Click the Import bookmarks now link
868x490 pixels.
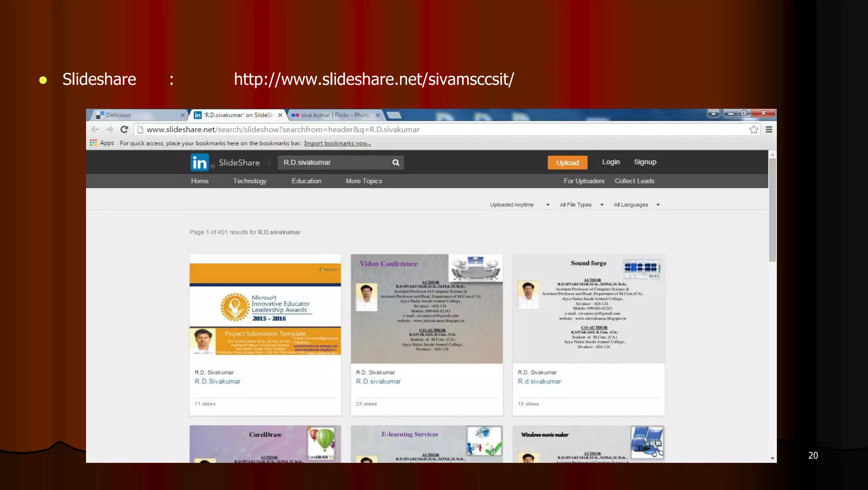pos(337,143)
